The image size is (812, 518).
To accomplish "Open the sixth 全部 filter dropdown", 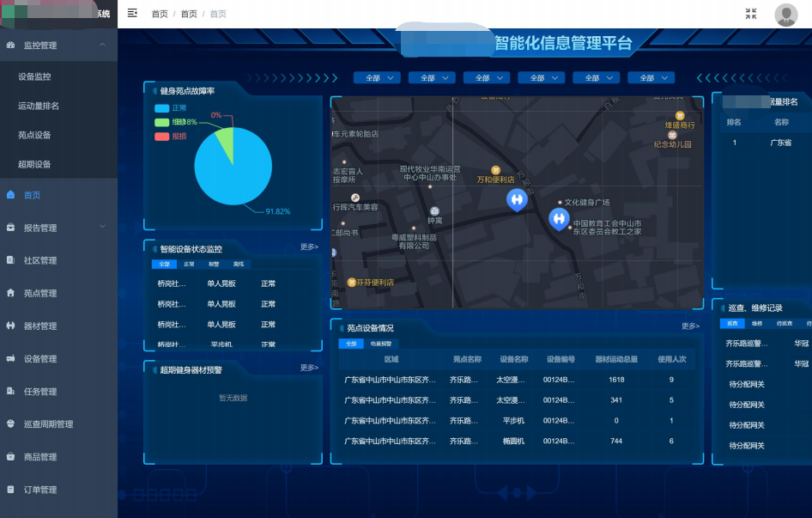I will coord(651,78).
